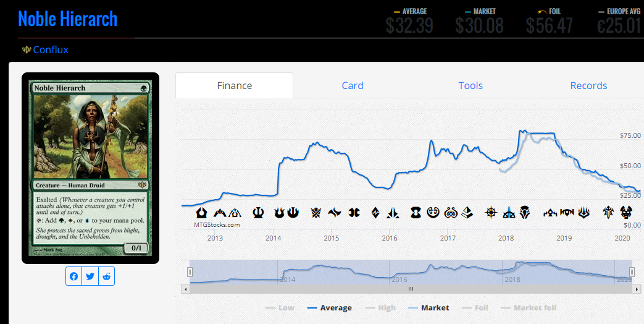Click the 2014 label in navigator

pyautogui.click(x=288, y=279)
